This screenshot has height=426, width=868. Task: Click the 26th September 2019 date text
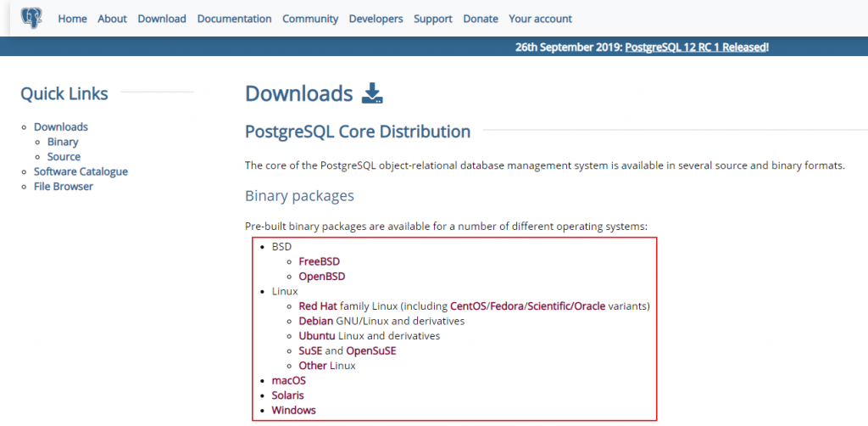[x=569, y=48]
